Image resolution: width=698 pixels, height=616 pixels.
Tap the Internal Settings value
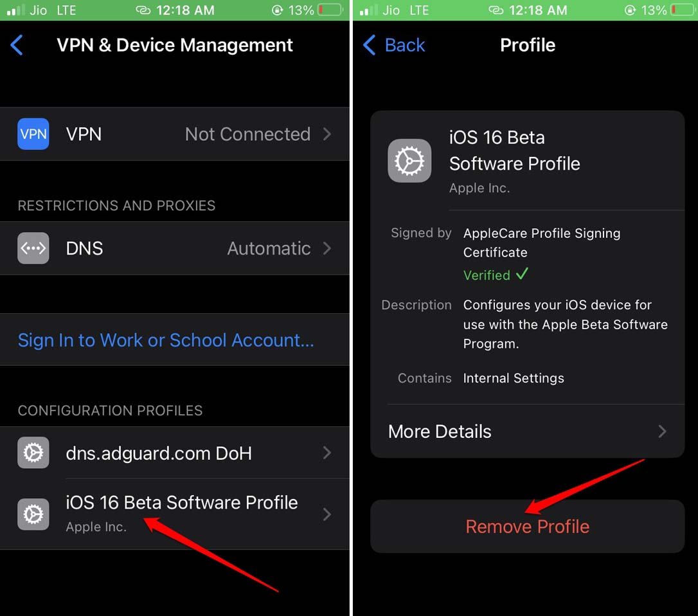point(514,378)
